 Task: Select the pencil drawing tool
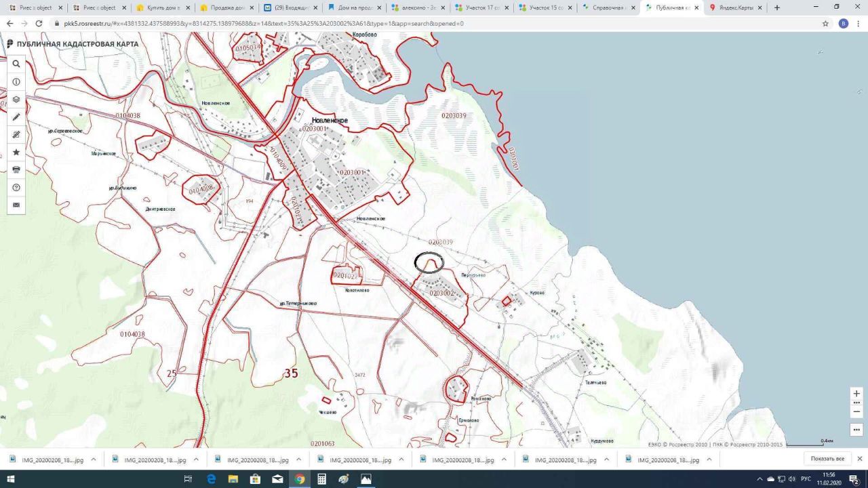16,117
